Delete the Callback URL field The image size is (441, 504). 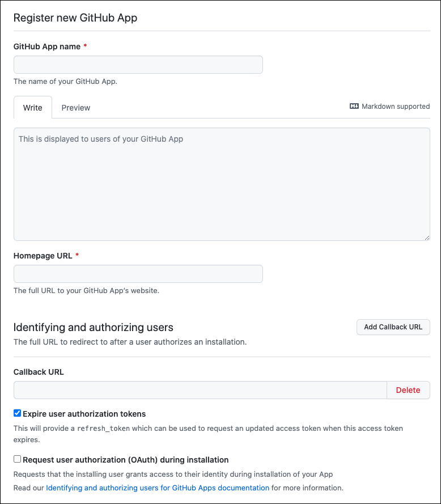click(408, 390)
